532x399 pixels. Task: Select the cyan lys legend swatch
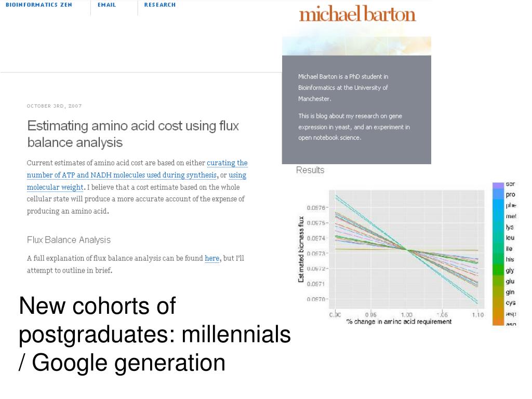[x=498, y=227]
